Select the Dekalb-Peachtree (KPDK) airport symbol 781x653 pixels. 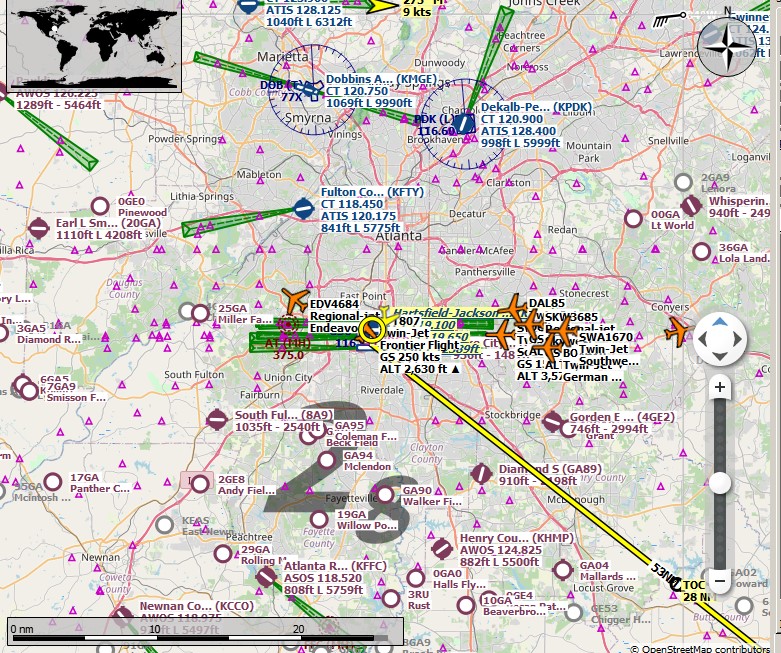(465, 123)
